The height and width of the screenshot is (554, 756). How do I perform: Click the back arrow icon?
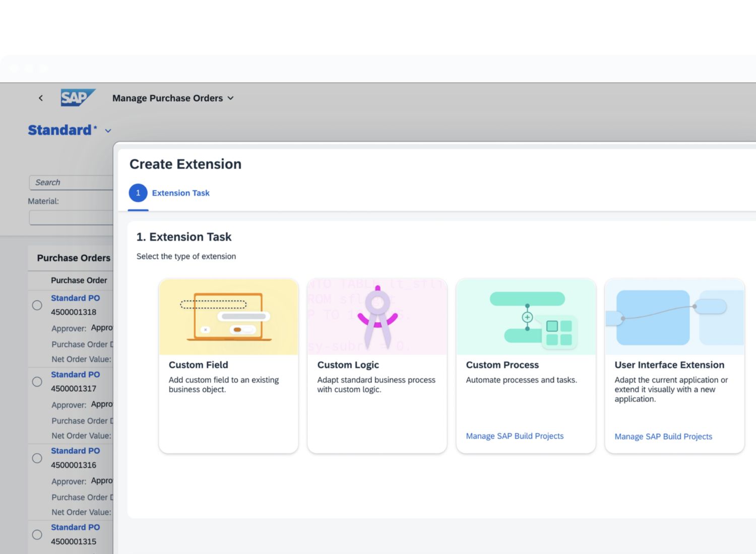click(x=41, y=98)
